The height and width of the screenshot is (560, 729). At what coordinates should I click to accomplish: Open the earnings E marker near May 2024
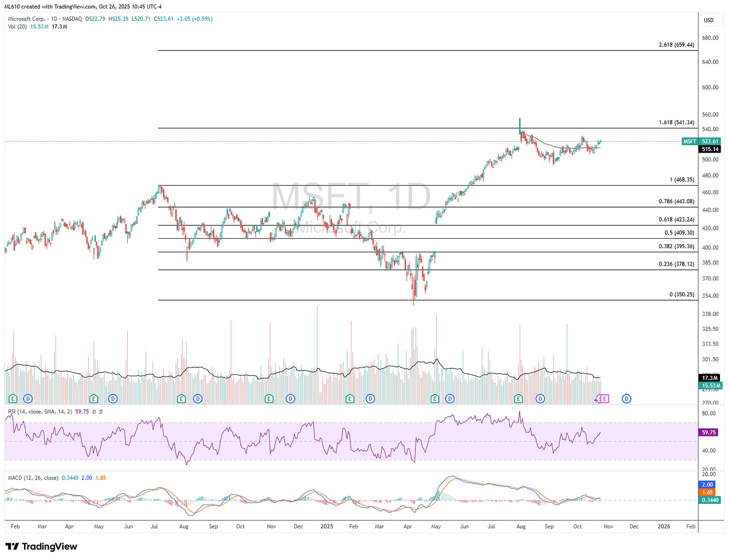94,399
